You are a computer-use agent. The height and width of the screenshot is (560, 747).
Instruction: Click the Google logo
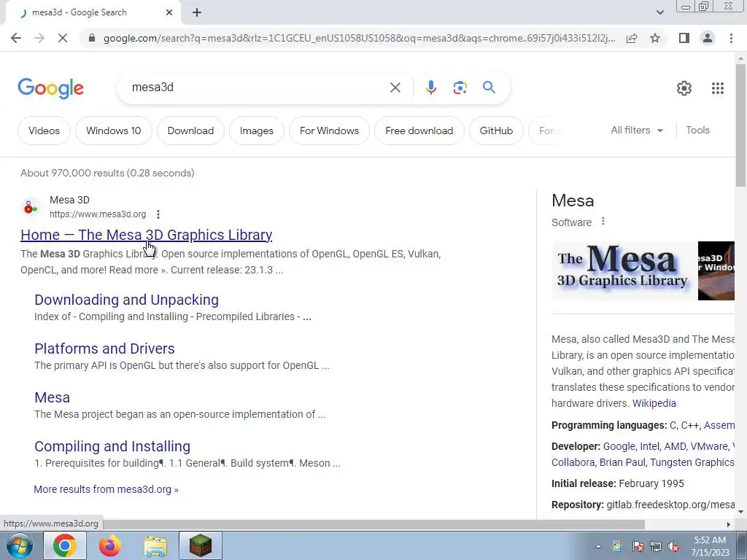click(x=50, y=88)
